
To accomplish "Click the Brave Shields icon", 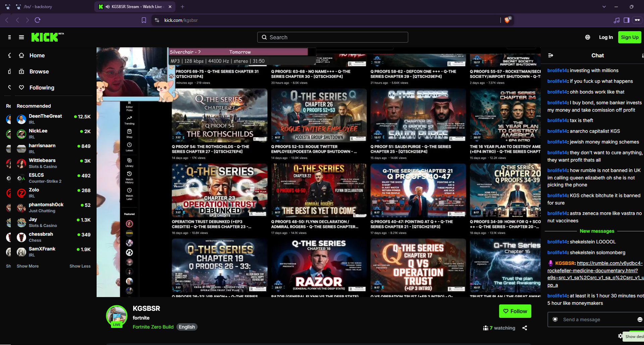I will click(507, 20).
